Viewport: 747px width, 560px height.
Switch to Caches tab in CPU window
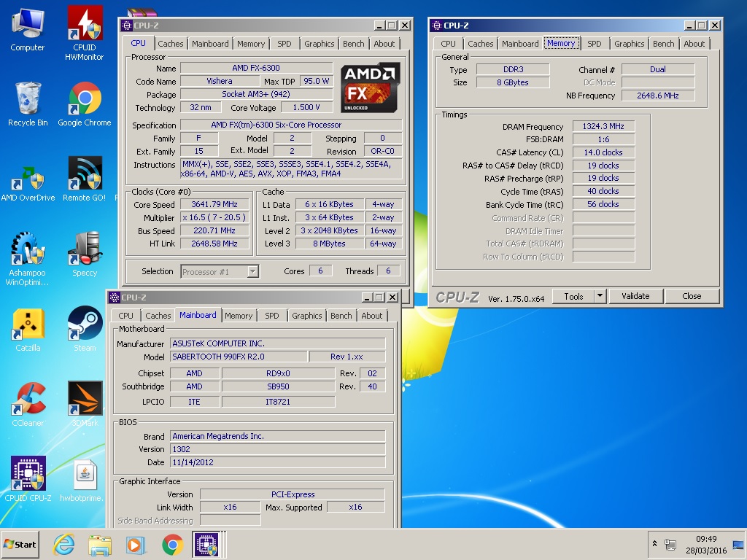pos(170,43)
